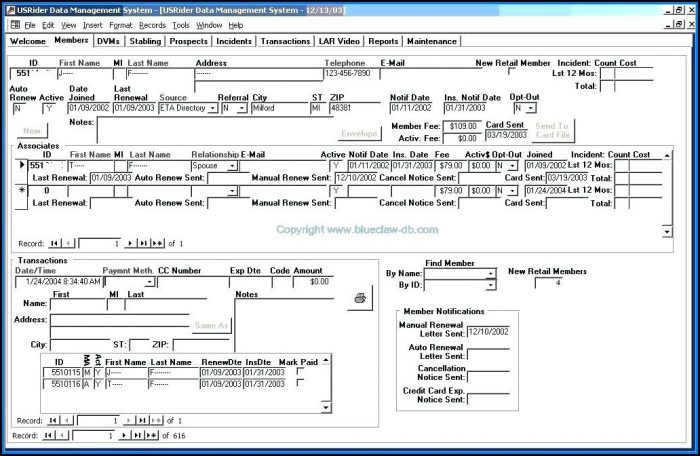Screen dimensions: 700x456
Task: Open the Opt-Out dropdown in first associate row
Action: [513, 166]
